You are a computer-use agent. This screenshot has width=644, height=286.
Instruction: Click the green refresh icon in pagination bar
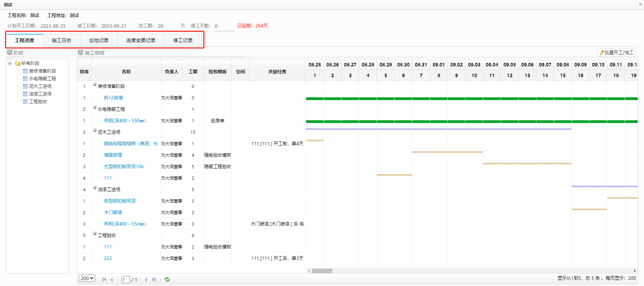click(x=167, y=279)
